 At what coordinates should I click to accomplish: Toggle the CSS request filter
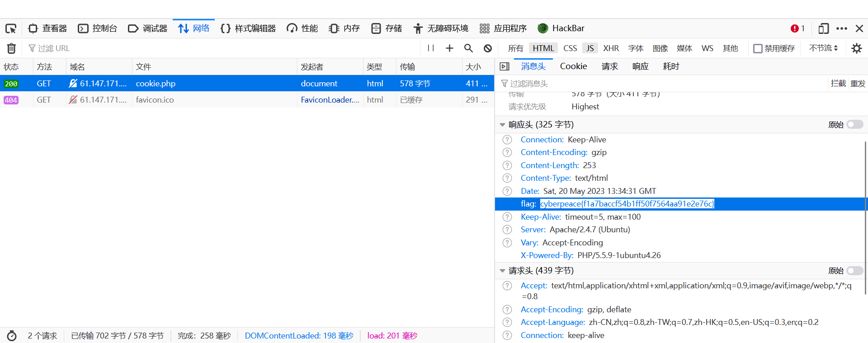point(570,48)
